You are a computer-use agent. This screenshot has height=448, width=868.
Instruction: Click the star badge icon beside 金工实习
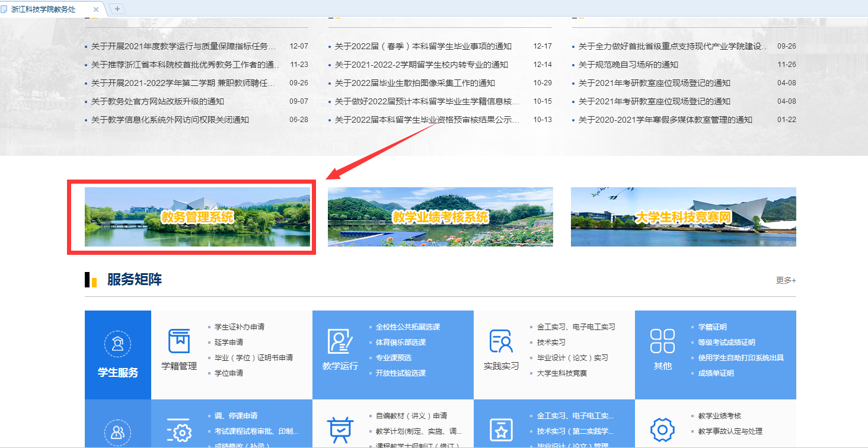tap(501, 430)
